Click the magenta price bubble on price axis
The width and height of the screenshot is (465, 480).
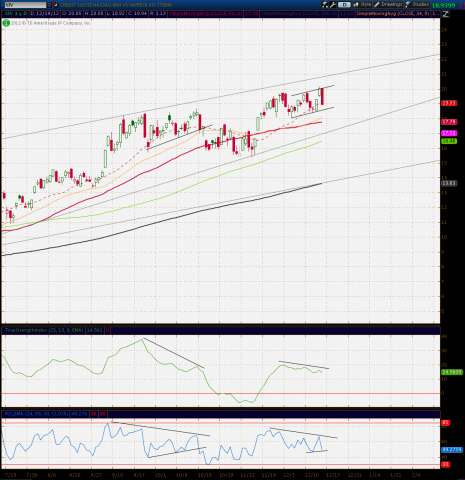tap(449, 133)
